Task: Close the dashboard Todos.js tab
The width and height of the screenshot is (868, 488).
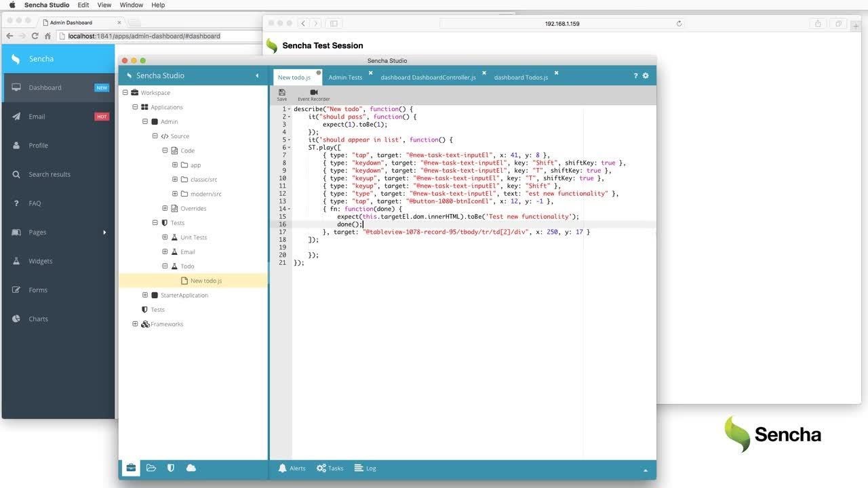Action: [x=556, y=73]
